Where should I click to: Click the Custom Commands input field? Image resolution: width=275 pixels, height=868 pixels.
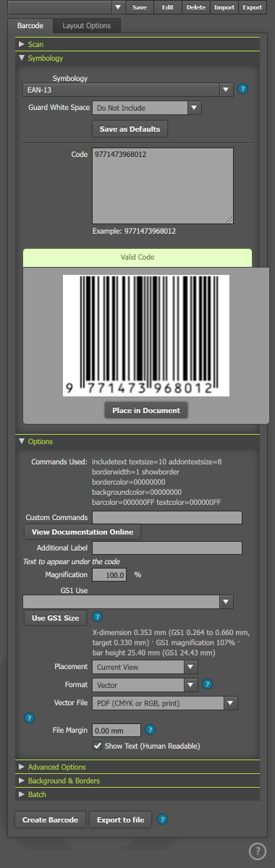166,517
